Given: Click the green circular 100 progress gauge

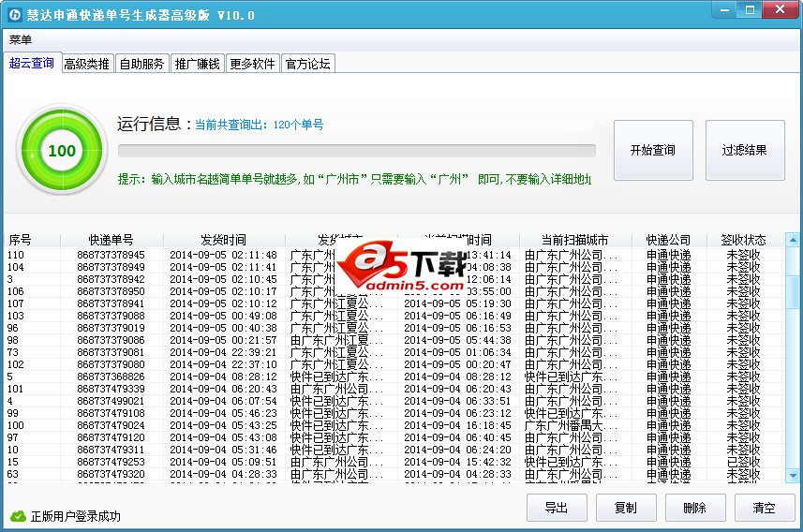Looking at the screenshot, I should coord(62,151).
